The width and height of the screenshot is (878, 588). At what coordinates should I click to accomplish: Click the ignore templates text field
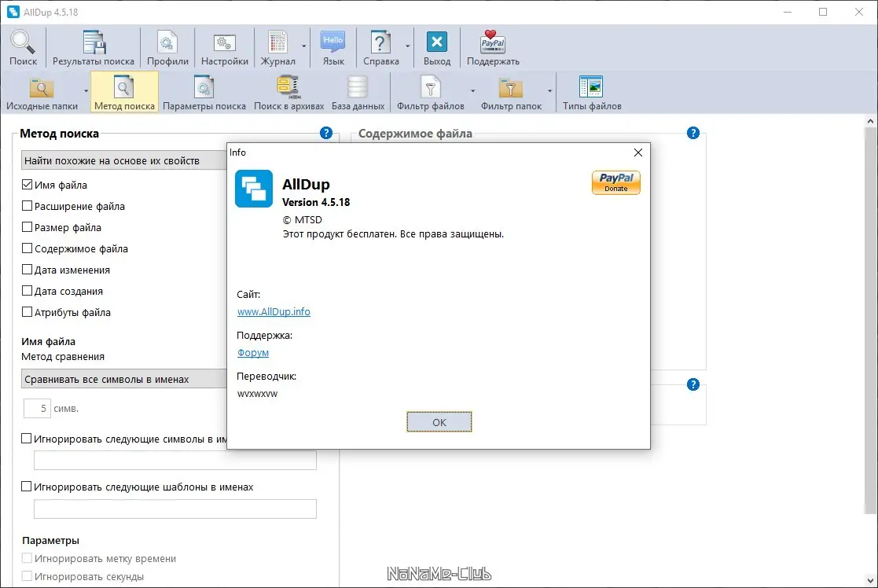click(x=175, y=509)
